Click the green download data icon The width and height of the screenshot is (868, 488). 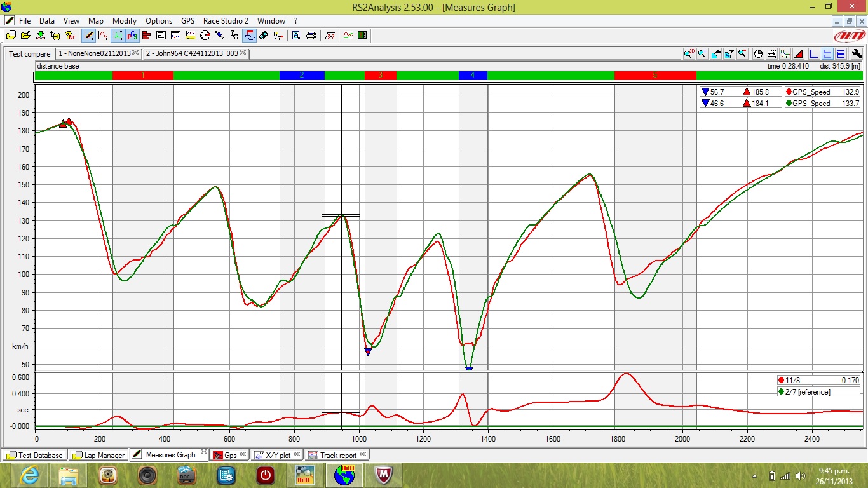pyautogui.click(x=41, y=35)
